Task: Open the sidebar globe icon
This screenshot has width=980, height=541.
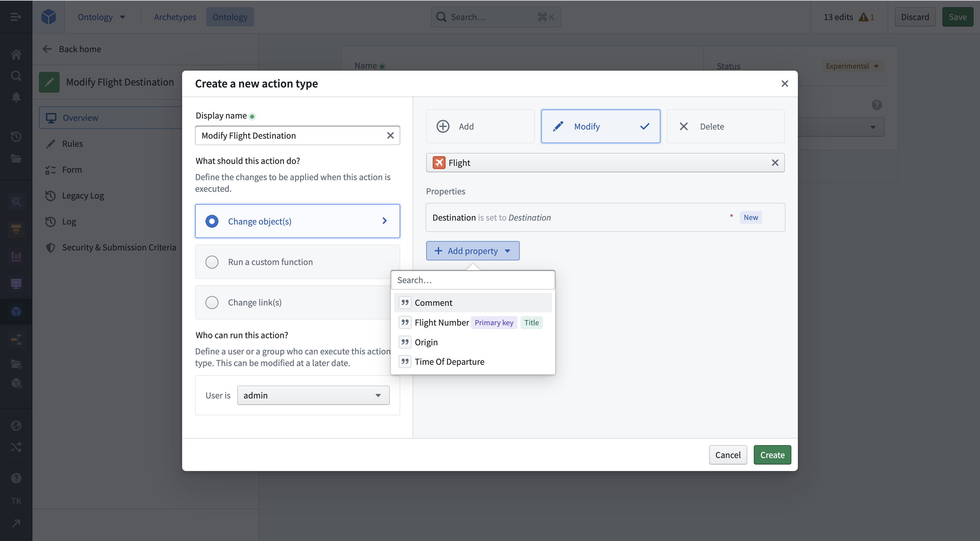Action: point(16,425)
